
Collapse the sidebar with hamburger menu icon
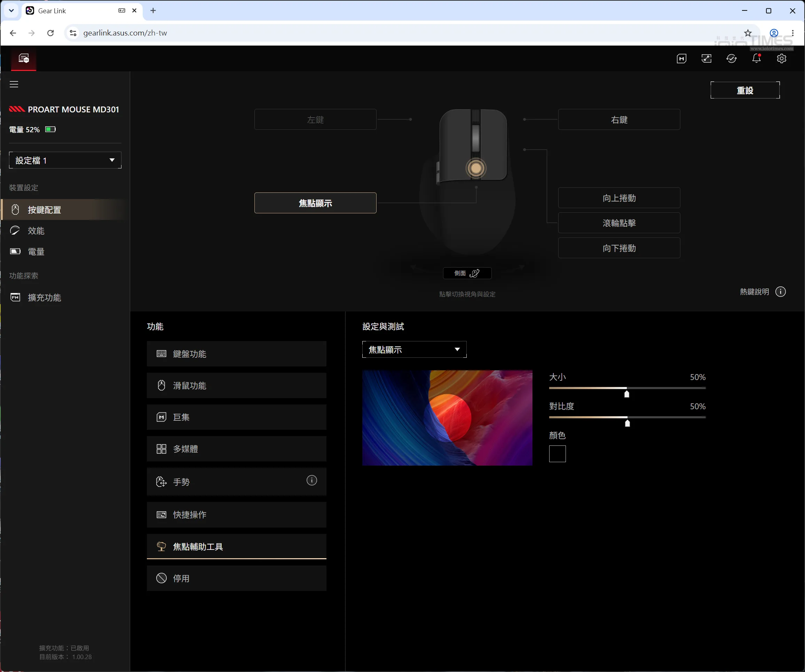(x=14, y=84)
